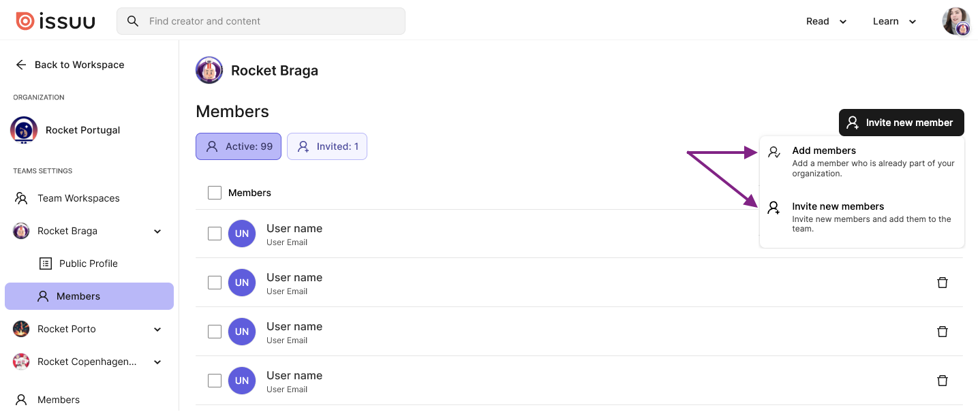Choose Add members from the invite menu
This screenshot has height=414, width=980.
pyautogui.click(x=862, y=163)
